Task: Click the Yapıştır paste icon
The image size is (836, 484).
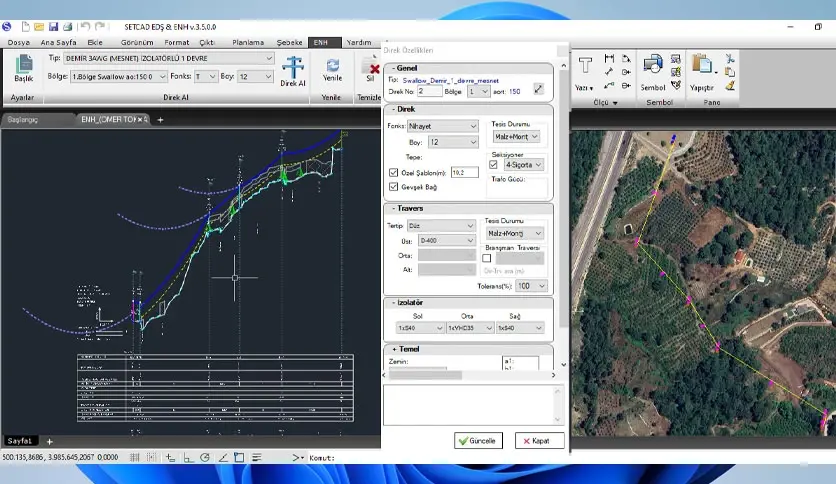Action: (x=702, y=65)
